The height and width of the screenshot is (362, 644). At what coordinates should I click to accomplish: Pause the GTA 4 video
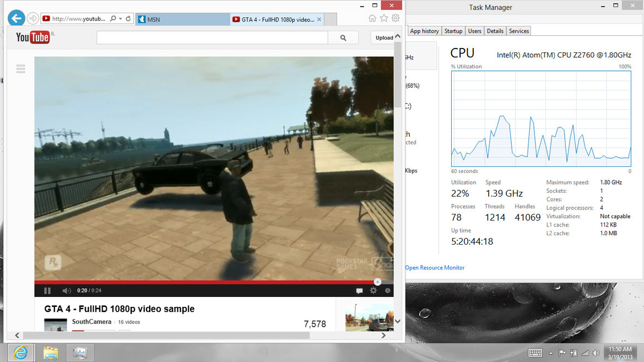point(47,290)
